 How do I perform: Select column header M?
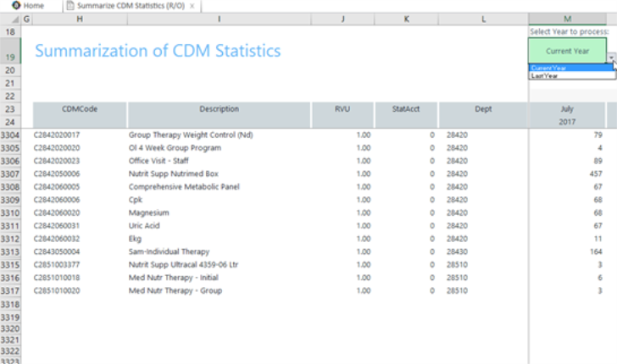tap(566, 19)
